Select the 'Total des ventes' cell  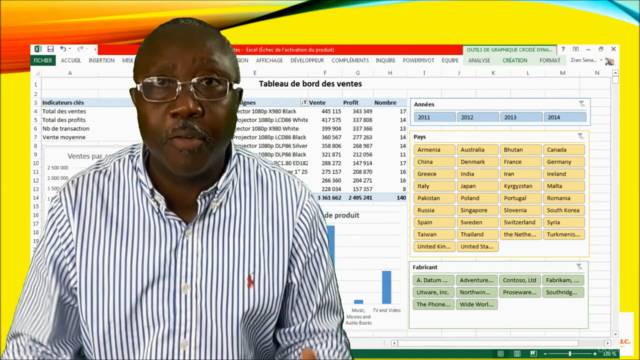tap(64, 111)
